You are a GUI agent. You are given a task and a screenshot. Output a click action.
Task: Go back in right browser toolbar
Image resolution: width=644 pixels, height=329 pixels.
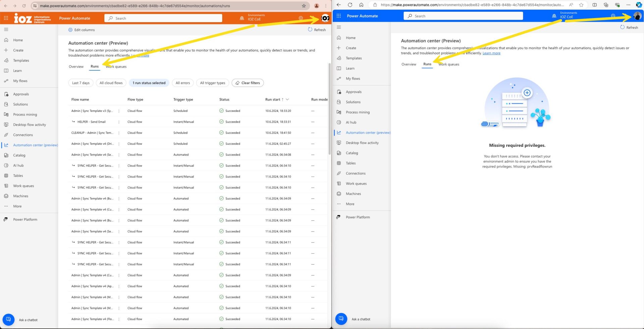[x=339, y=5]
